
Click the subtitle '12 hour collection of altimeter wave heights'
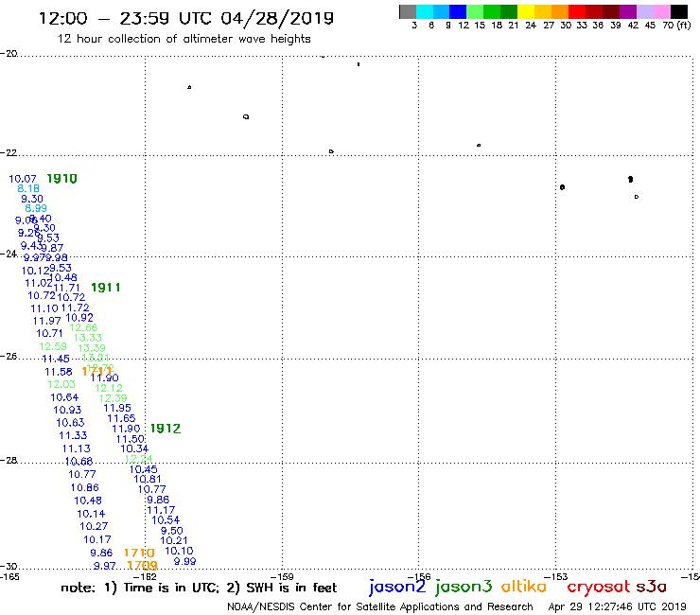click(184, 39)
